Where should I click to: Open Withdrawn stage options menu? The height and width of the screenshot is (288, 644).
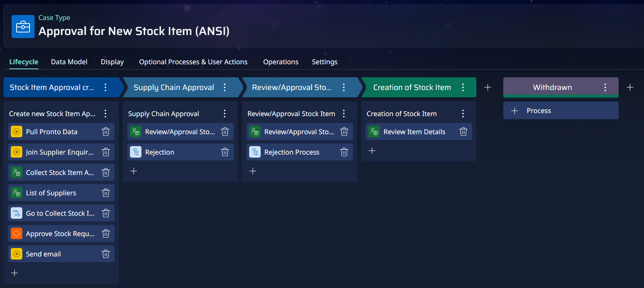(606, 87)
